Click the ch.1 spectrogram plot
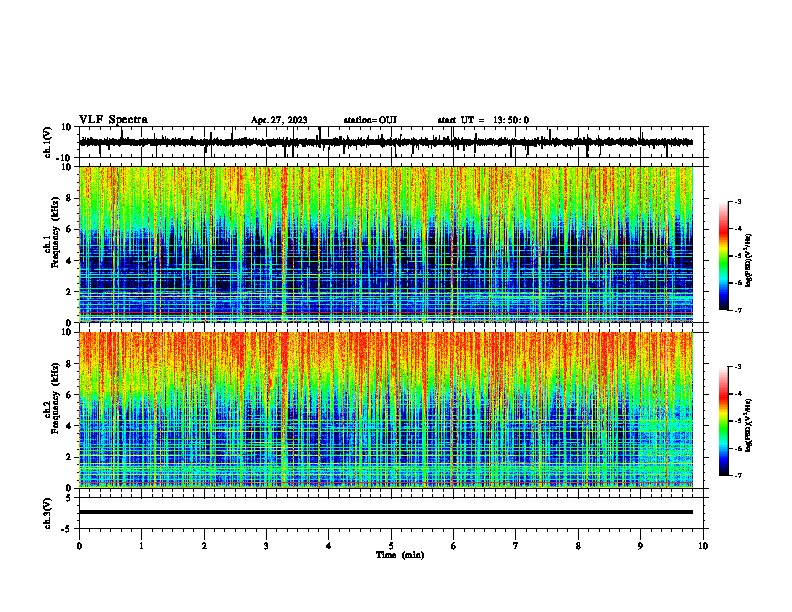 [x=386, y=244]
